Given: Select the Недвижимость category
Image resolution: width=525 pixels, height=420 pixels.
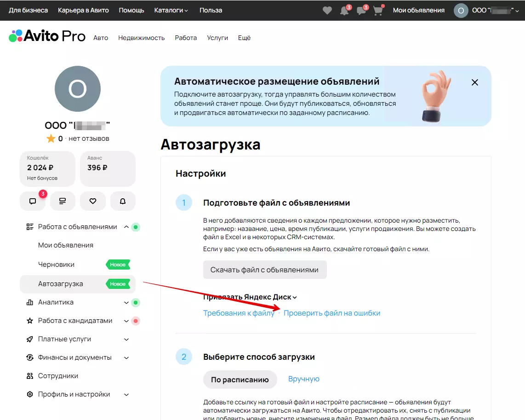Looking at the screenshot, I should pos(141,38).
